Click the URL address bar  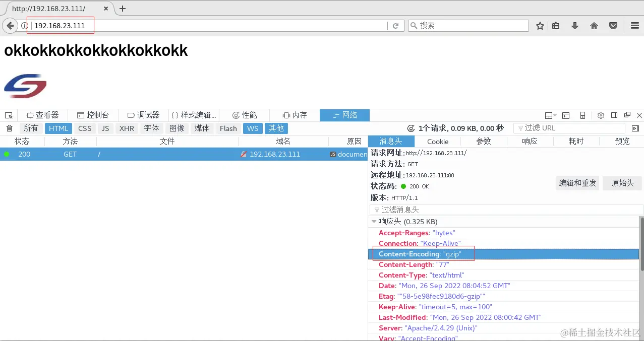click(x=209, y=26)
